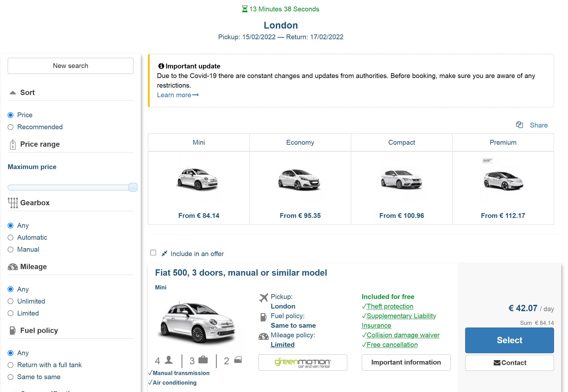Click the speedometer icon next to Mileage heading
This screenshot has width=568, height=392.
click(x=13, y=267)
